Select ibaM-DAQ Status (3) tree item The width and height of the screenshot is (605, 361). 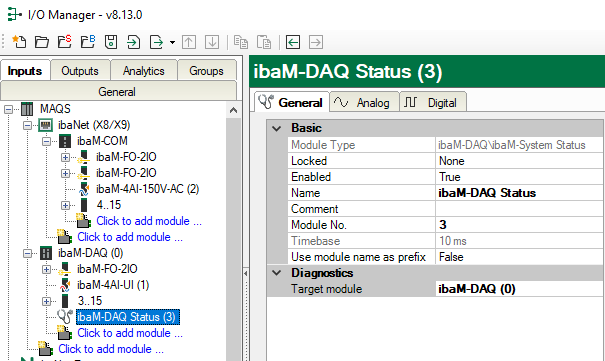(128, 317)
